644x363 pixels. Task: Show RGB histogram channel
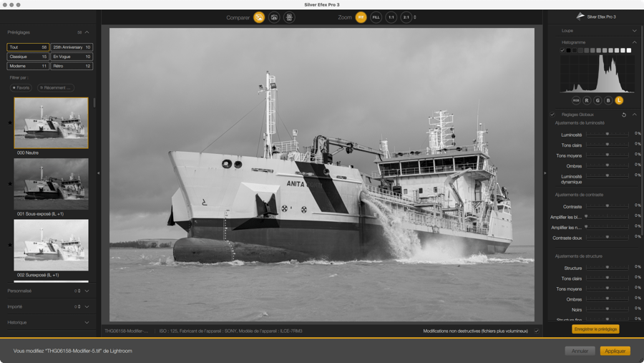[576, 100]
